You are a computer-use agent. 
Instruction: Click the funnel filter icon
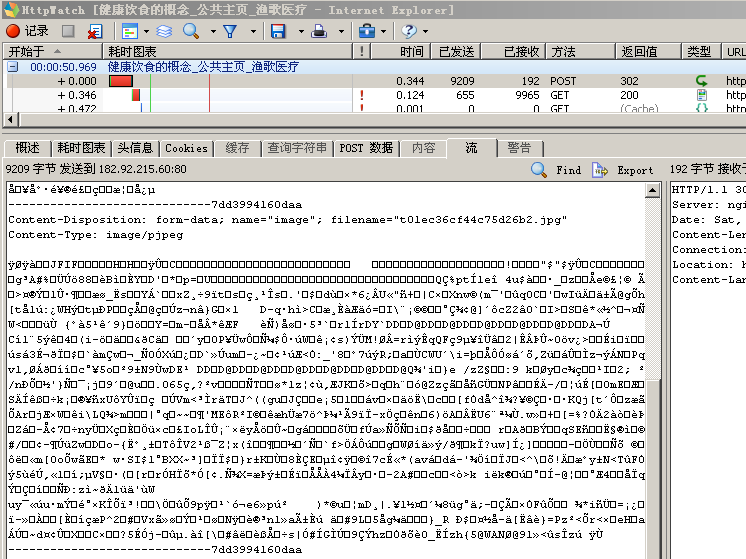coord(230,31)
